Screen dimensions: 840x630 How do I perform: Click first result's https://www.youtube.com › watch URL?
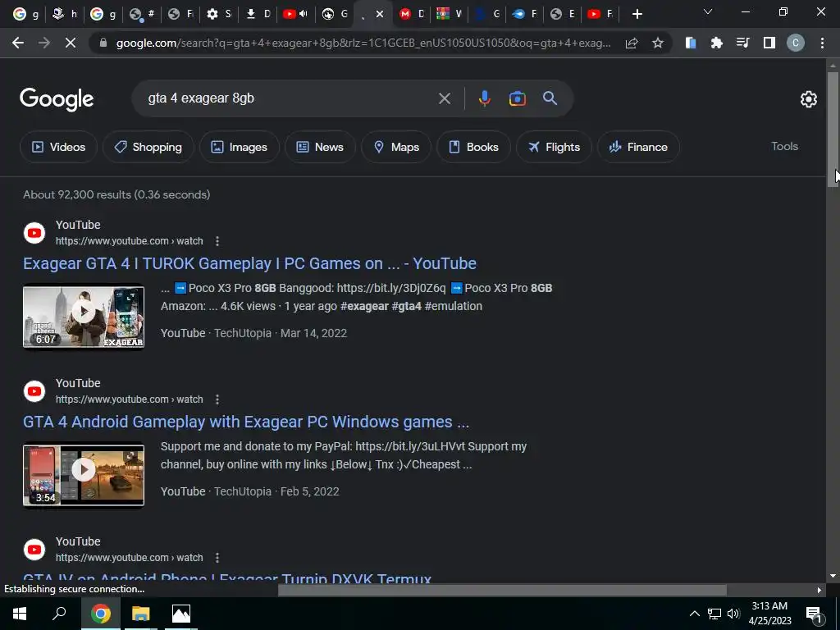(129, 241)
